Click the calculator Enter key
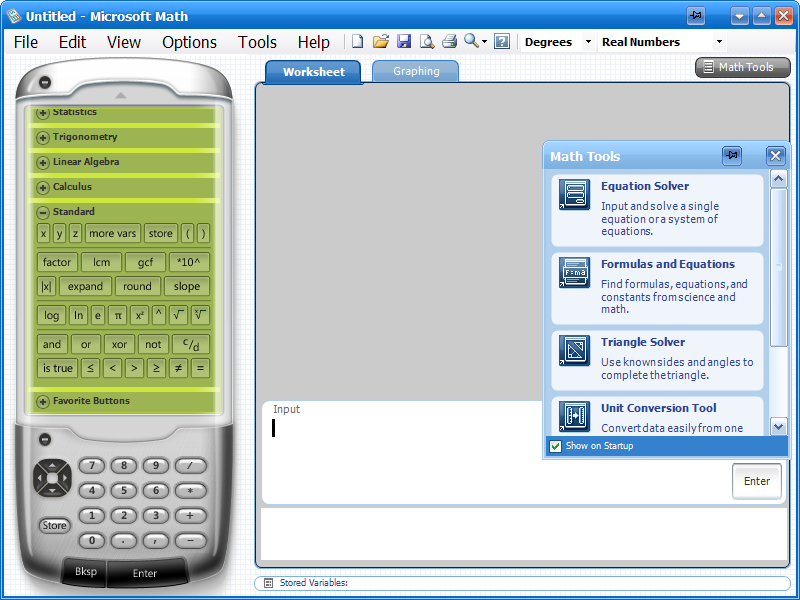The image size is (800, 600). 145,573
